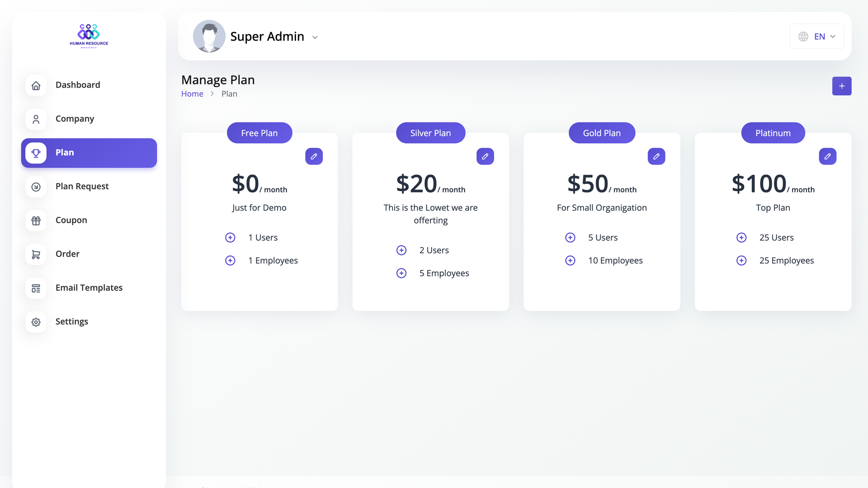This screenshot has width=868, height=488.
Task: Select Email Templates in sidebar
Action: pyautogui.click(x=89, y=288)
